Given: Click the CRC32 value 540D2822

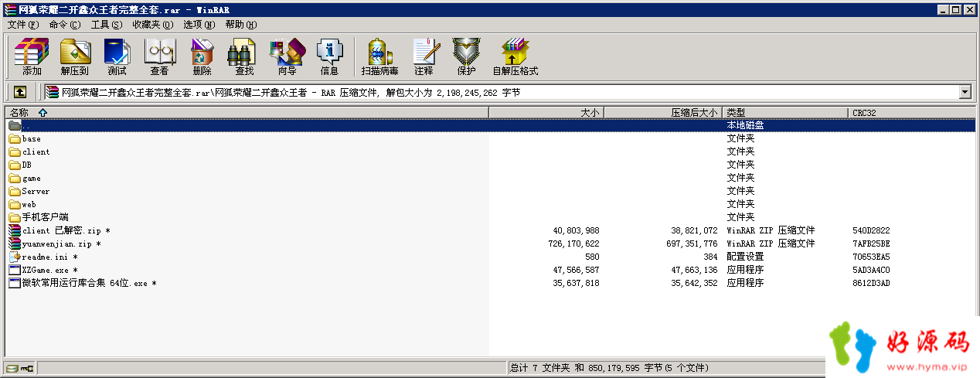Looking at the screenshot, I should pos(871,230).
